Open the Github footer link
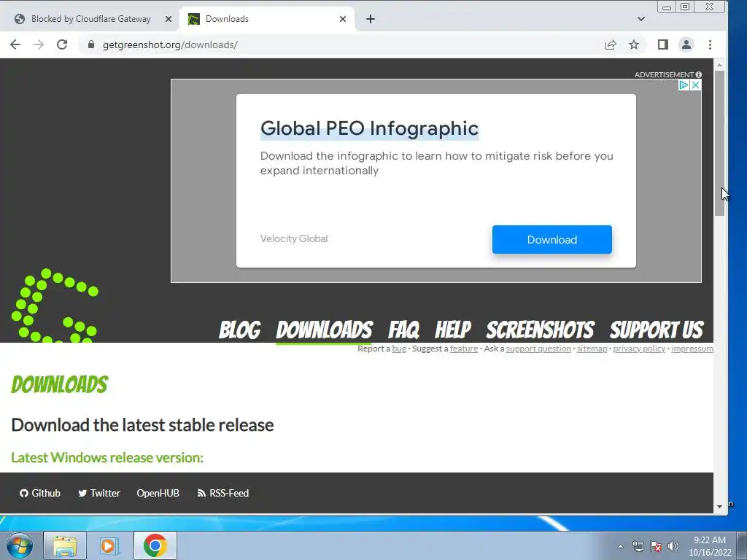 click(x=40, y=493)
